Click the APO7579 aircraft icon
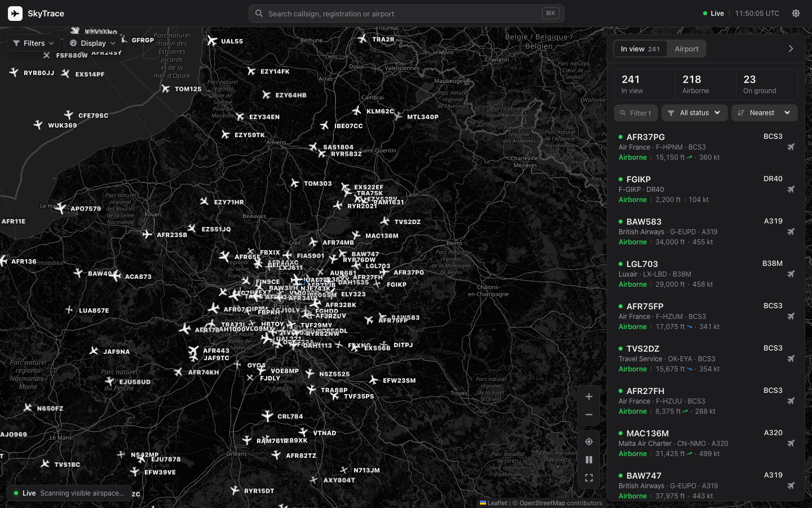812x508 pixels. [61, 208]
